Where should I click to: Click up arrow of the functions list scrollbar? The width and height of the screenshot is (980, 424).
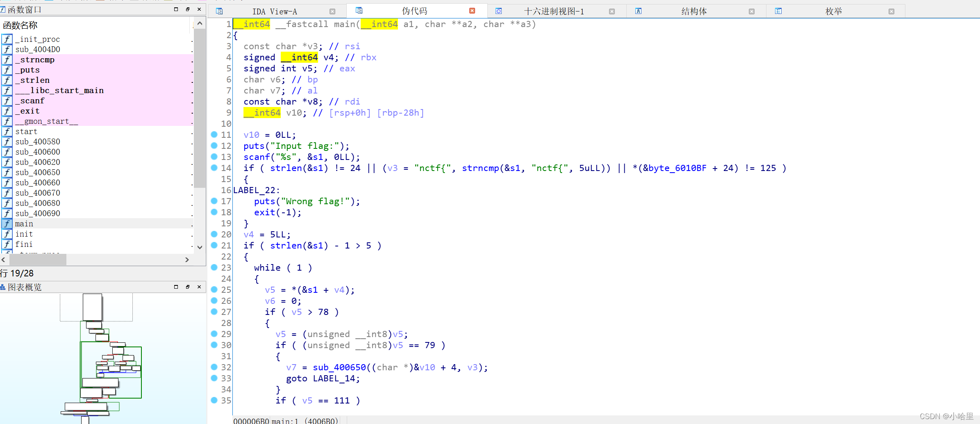click(200, 23)
